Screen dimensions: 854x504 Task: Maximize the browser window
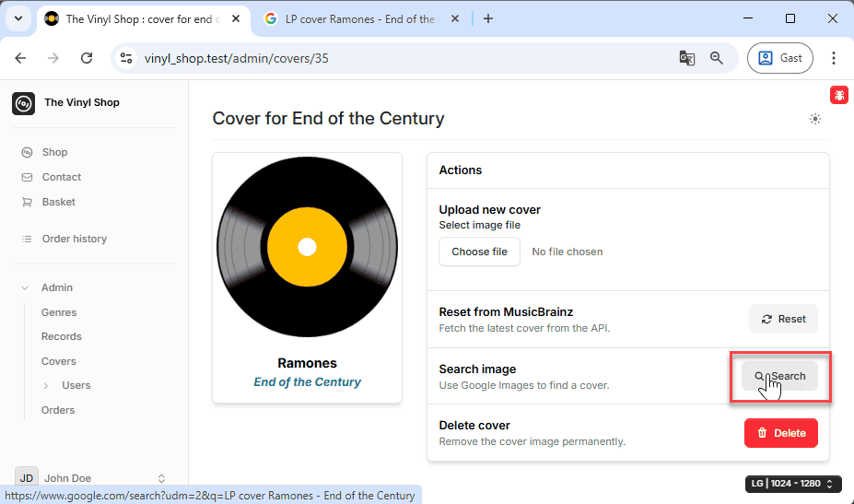(790, 18)
